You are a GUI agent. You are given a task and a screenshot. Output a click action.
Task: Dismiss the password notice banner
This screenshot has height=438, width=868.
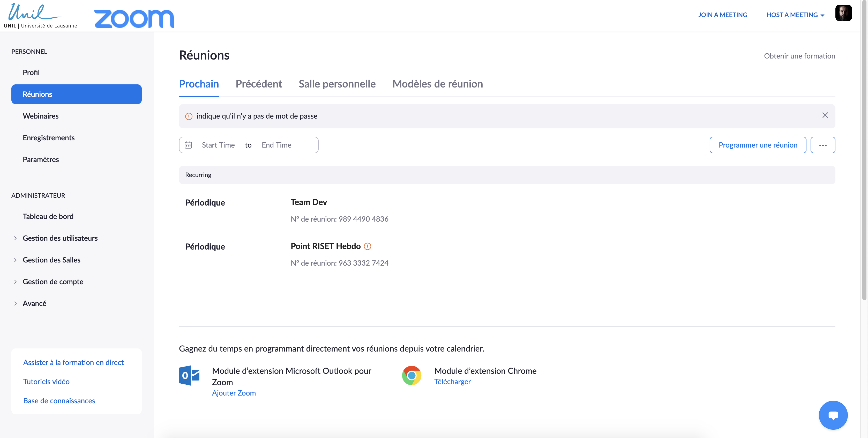825,115
